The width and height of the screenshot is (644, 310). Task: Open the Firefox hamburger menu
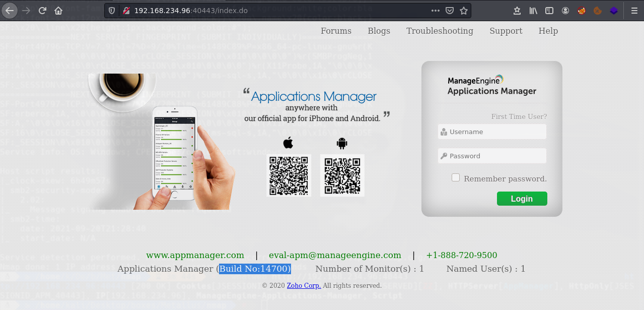coord(634,11)
